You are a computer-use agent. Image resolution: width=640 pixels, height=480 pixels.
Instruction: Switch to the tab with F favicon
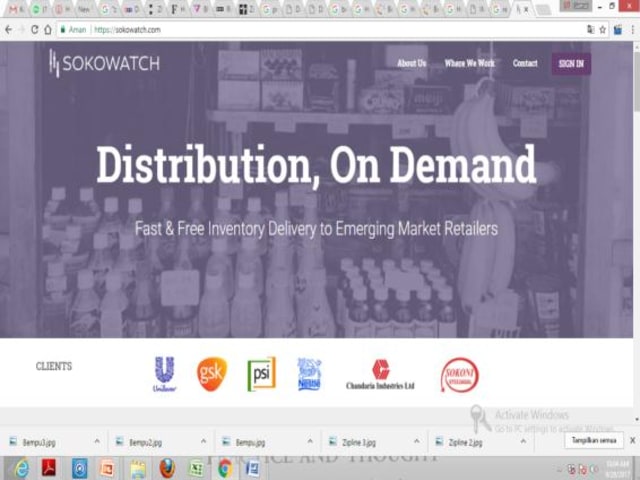point(176,9)
